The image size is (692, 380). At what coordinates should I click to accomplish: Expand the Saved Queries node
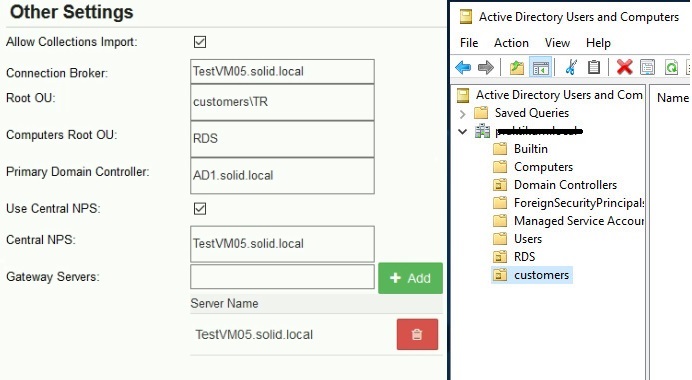coord(462,114)
